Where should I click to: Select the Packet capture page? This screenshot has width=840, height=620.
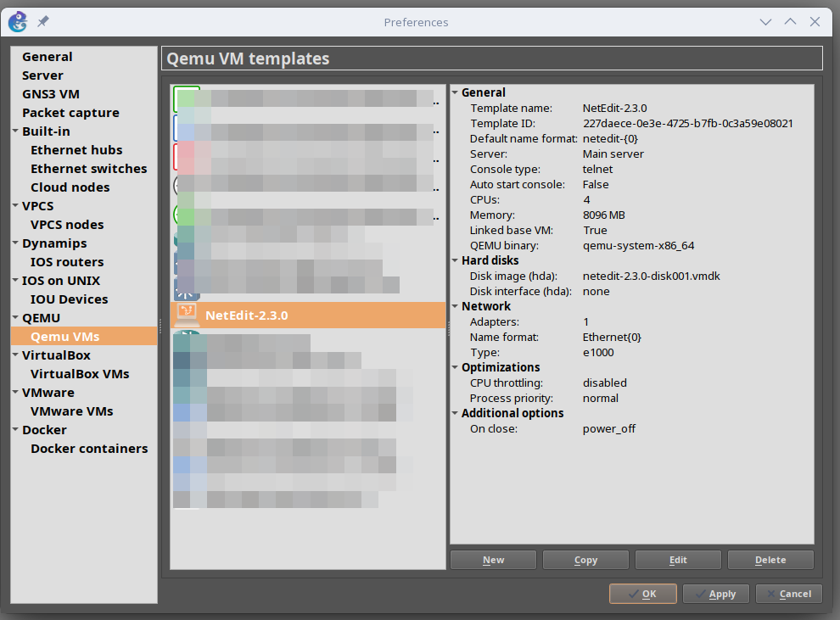70,113
